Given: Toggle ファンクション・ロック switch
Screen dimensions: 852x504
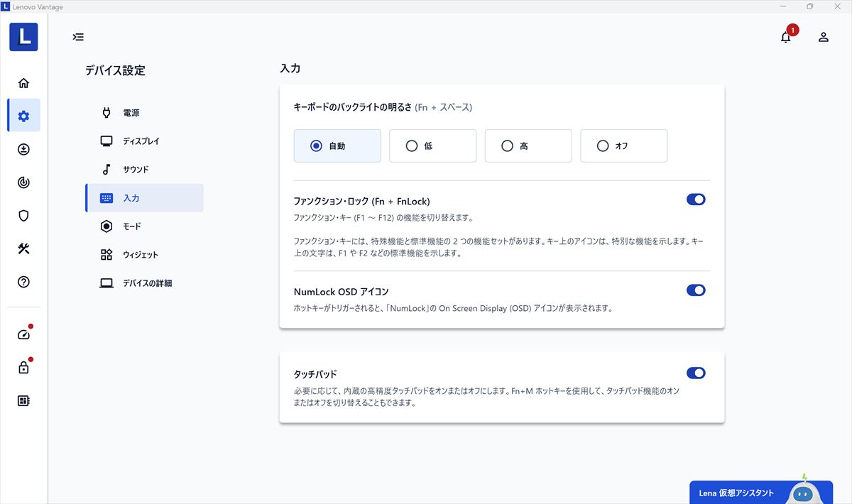Looking at the screenshot, I should click(696, 199).
